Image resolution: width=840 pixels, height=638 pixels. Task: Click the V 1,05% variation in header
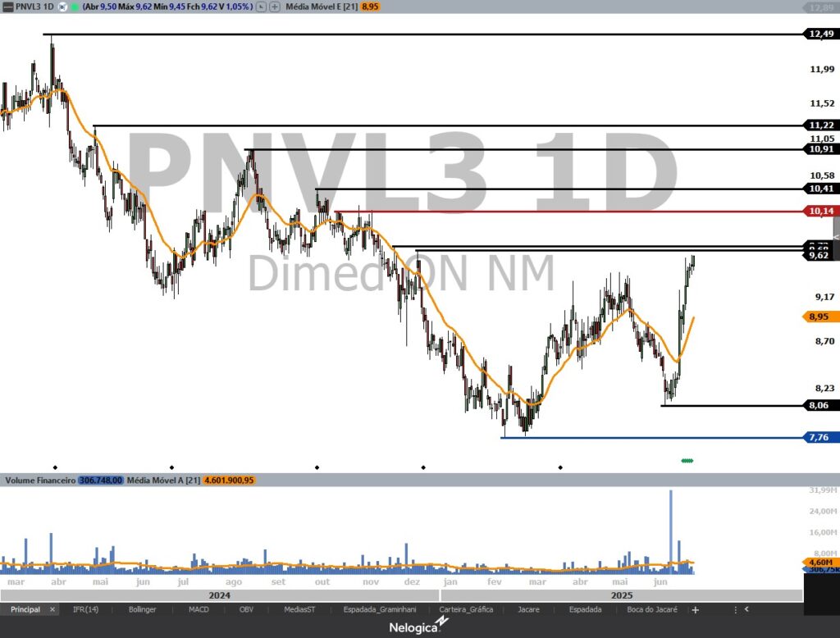[x=235, y=7]
